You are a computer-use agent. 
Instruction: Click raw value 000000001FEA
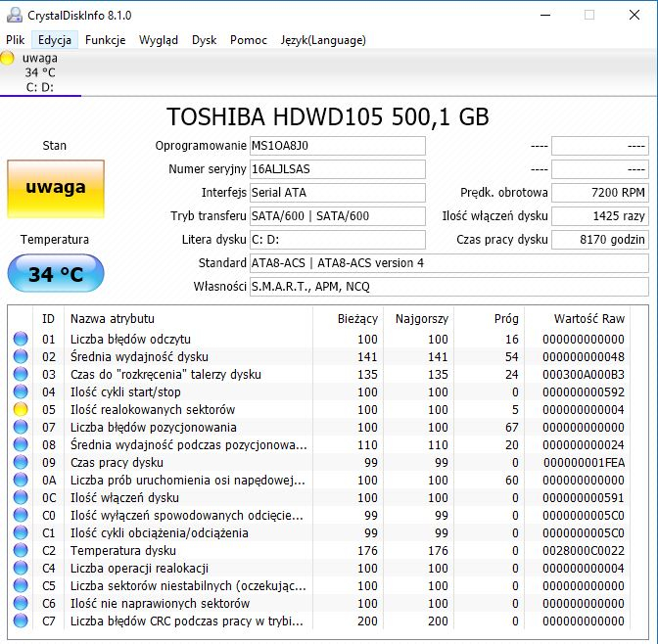click(584, 462)
